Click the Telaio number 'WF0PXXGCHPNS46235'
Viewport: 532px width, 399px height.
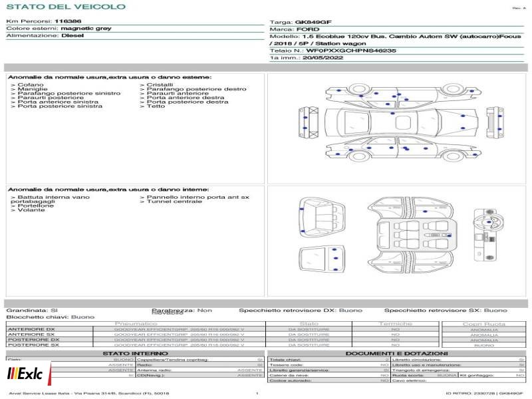point(351,51)
